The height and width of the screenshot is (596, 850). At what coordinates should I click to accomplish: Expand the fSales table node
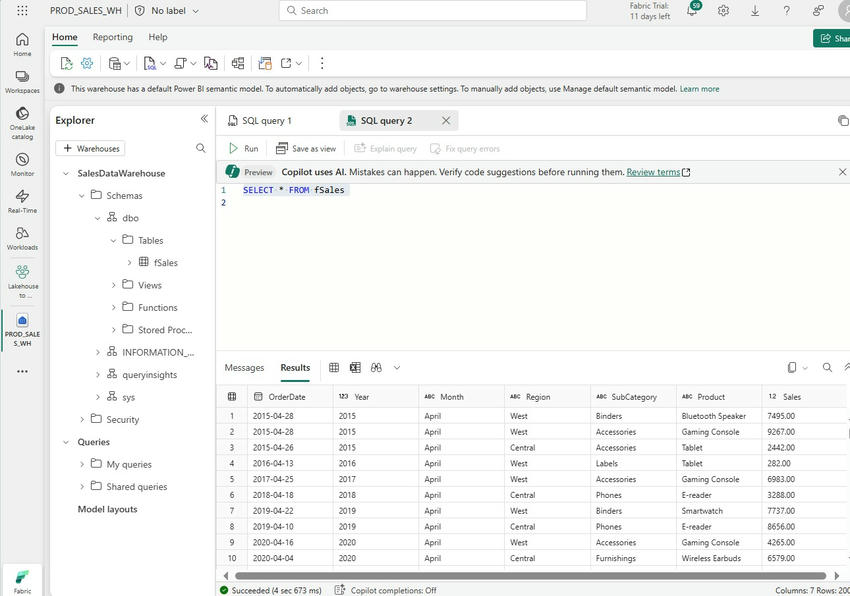pos(130,263)
